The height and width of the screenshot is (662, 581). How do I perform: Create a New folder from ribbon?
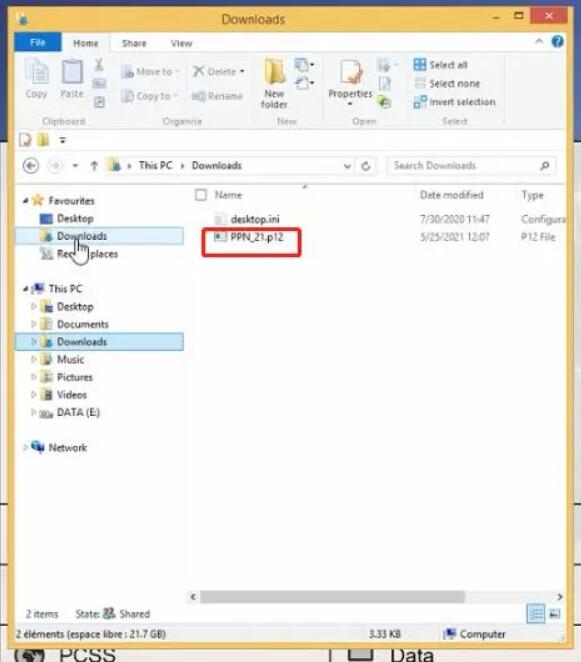coord(274,84)
